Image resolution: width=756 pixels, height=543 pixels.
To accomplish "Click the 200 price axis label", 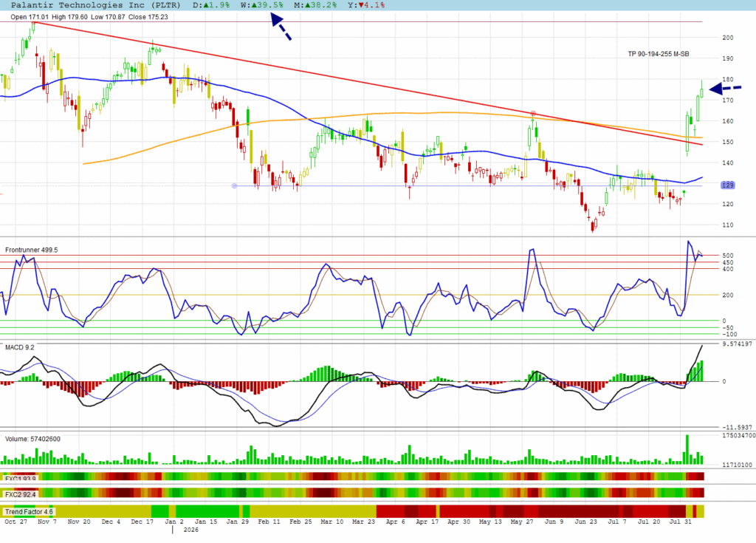I will point(727,38).
